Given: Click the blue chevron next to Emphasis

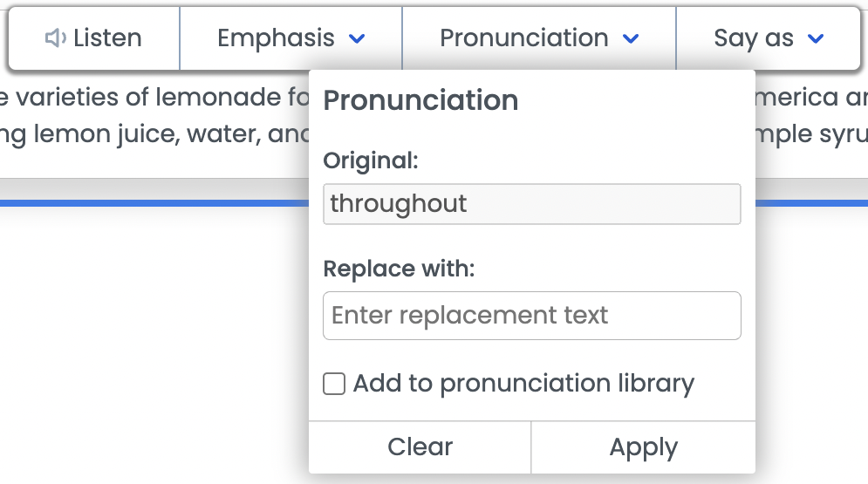Looking at the screenshot, I should (x=357, y=38).
